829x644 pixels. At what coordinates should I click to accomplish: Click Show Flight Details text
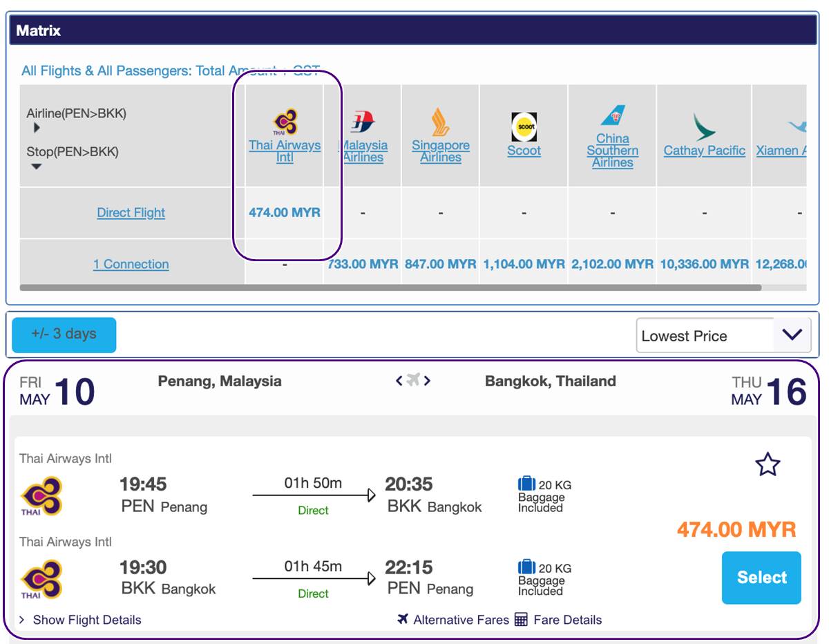coord(87,620)
